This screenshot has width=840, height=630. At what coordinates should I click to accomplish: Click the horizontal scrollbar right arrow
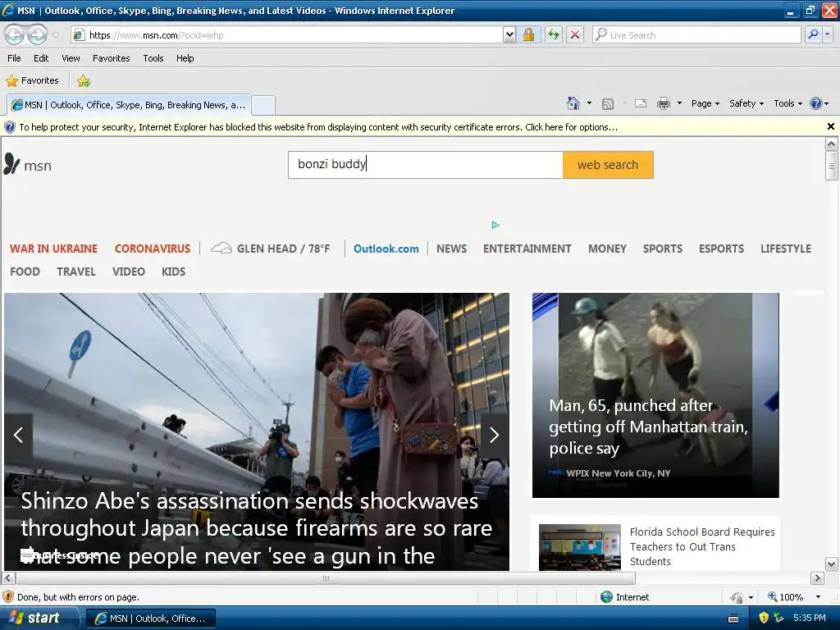pos(817,578)
